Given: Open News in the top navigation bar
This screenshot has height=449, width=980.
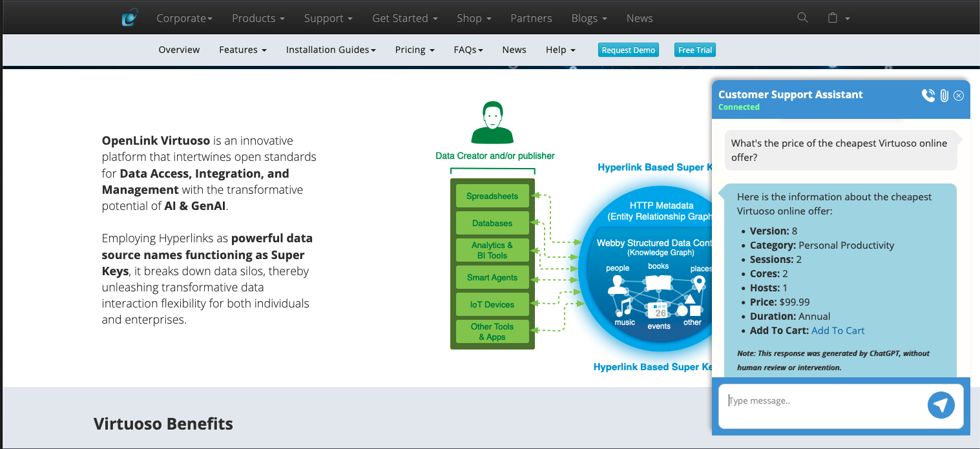Looking at the screenshot, I should coord(640,18).
